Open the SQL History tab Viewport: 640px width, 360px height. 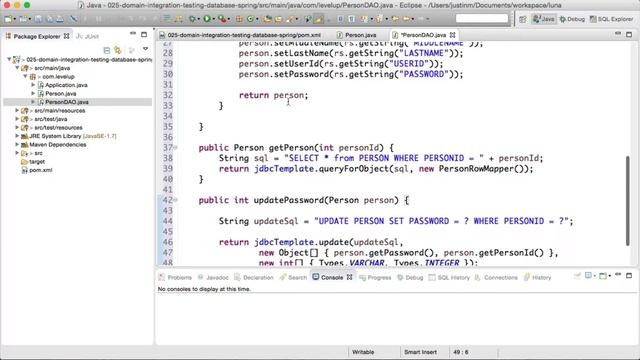click(449, 277)
